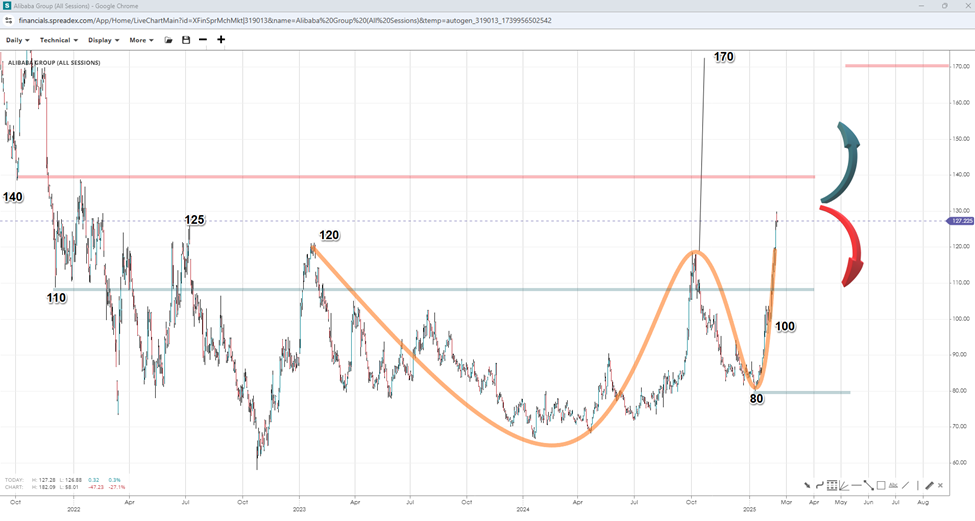Zoom out with the minus icon
This screenshot has height=521, width=975.
(203, 40)
